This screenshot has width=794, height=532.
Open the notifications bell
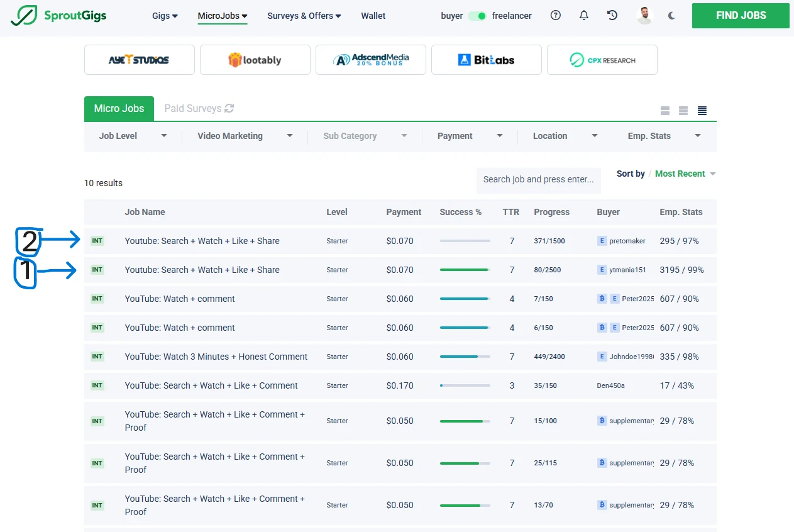584,16
